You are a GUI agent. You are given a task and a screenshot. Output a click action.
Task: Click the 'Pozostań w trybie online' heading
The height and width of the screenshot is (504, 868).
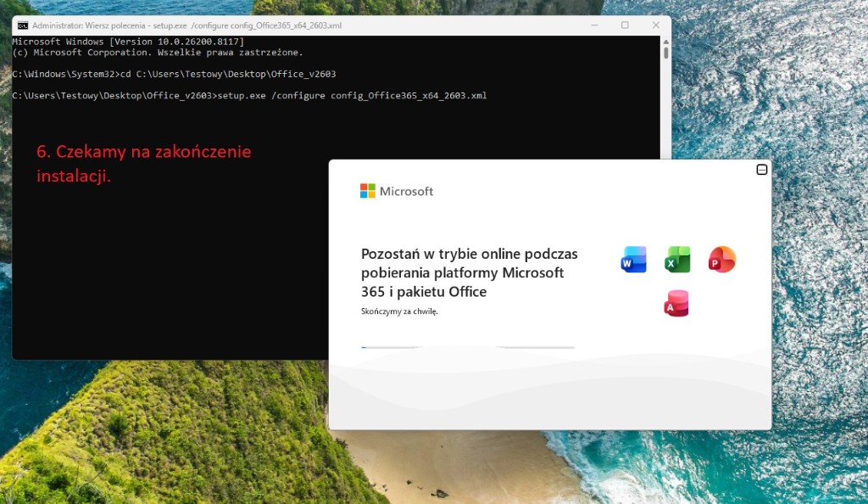click(x=469, y=272)
